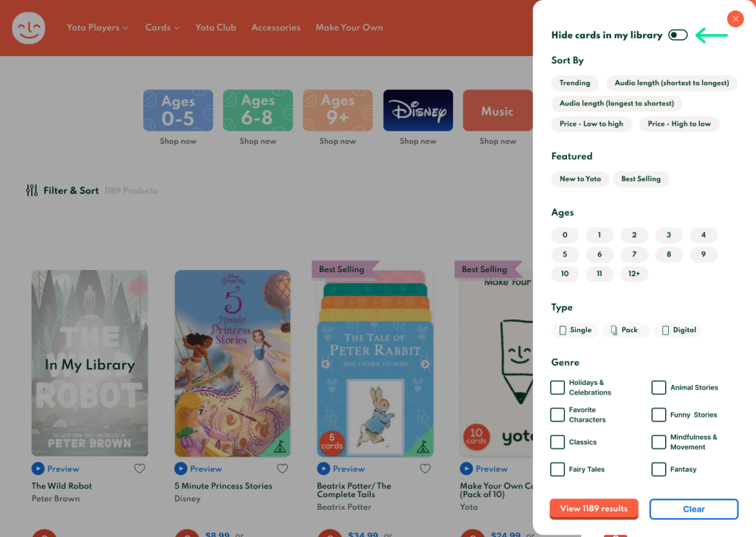Click Shop now under Music

498,141
